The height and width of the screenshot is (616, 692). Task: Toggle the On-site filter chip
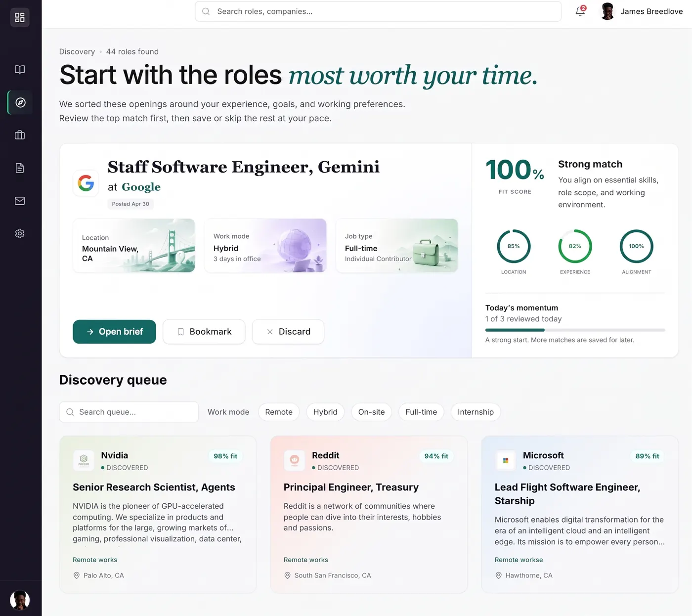[x=372, y=412]
